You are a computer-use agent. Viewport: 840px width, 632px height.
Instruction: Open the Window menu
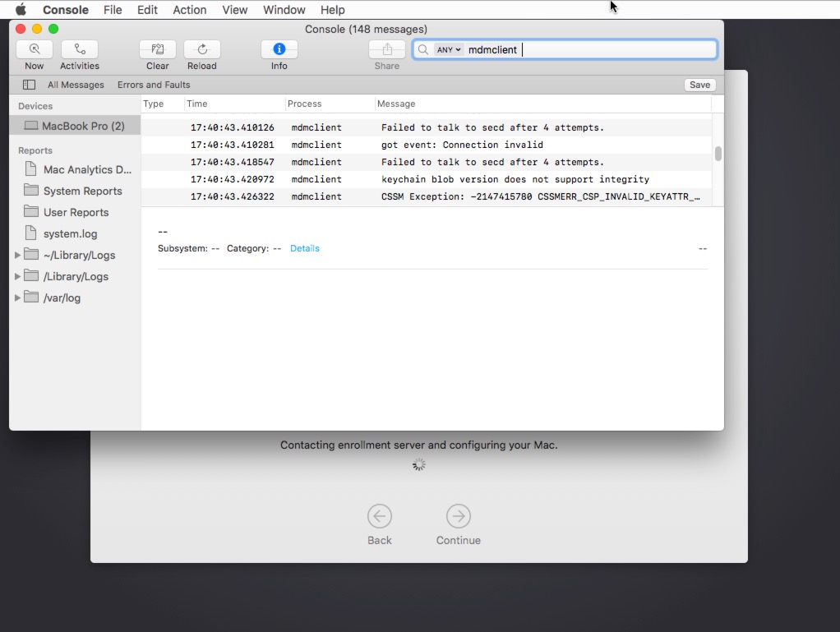284,10
